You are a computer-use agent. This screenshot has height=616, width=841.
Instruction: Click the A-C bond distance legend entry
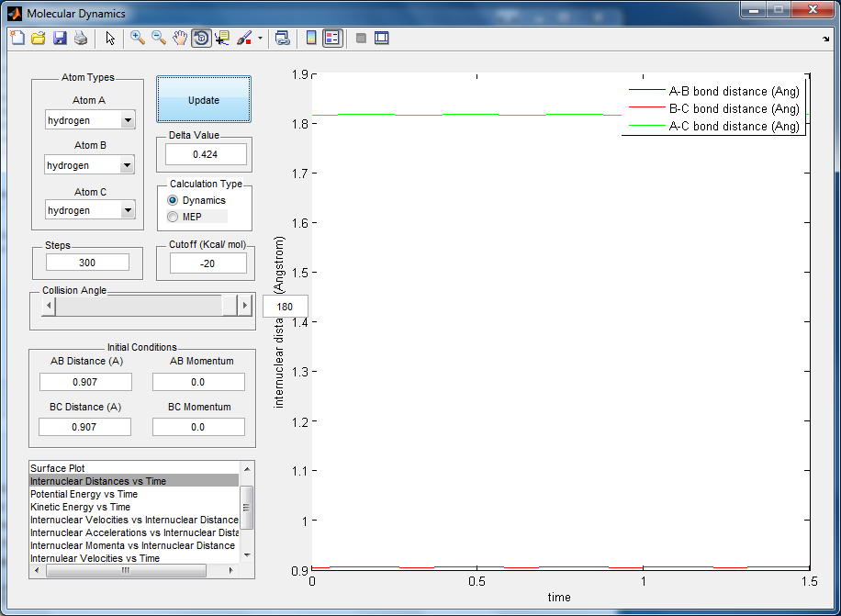pyautogui.click(x=714, y=126)
